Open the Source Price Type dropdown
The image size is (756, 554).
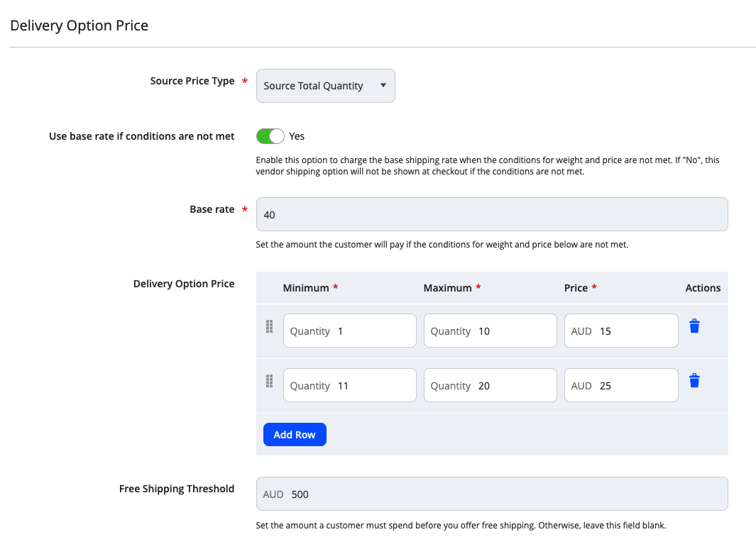tap(325, 86)
